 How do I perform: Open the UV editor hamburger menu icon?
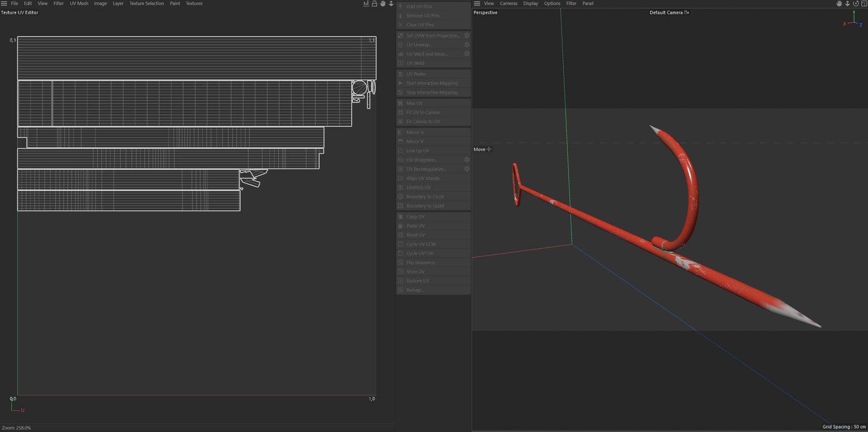tap(4, 4)
